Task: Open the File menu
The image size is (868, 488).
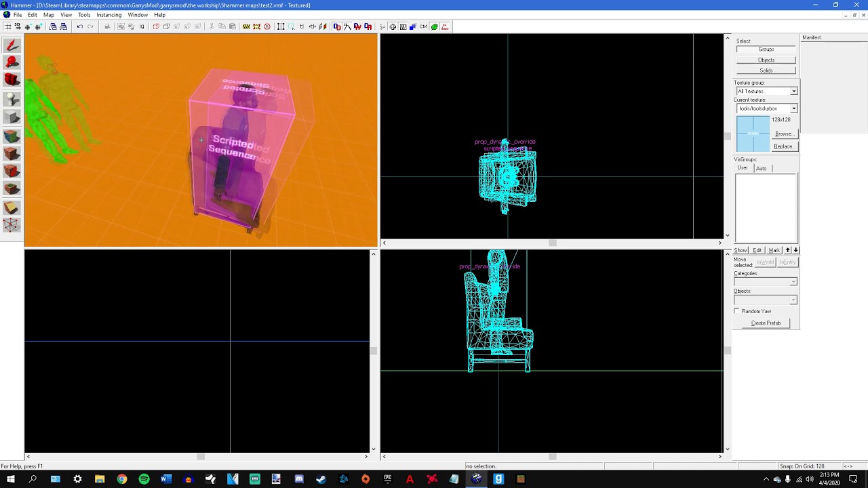Action: click(x=18, y=15)
